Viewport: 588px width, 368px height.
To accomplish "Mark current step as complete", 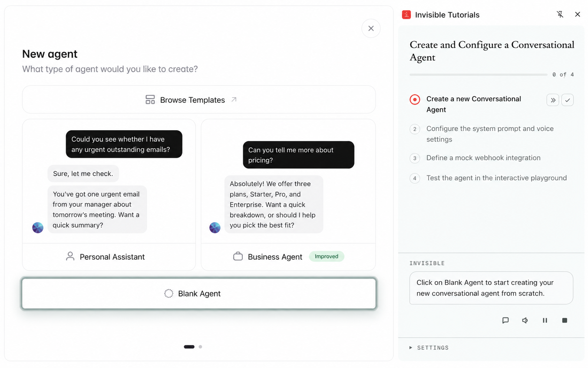I will [568, 100].
